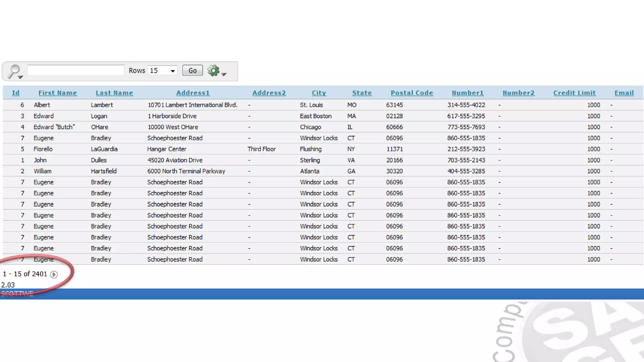
Task: Sort by the Id column header
Action: click(16, 93)
